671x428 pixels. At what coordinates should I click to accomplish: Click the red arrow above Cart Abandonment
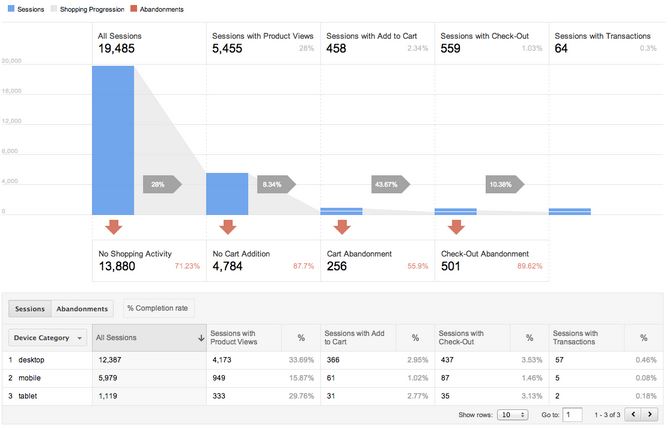[x=341, y=227]
